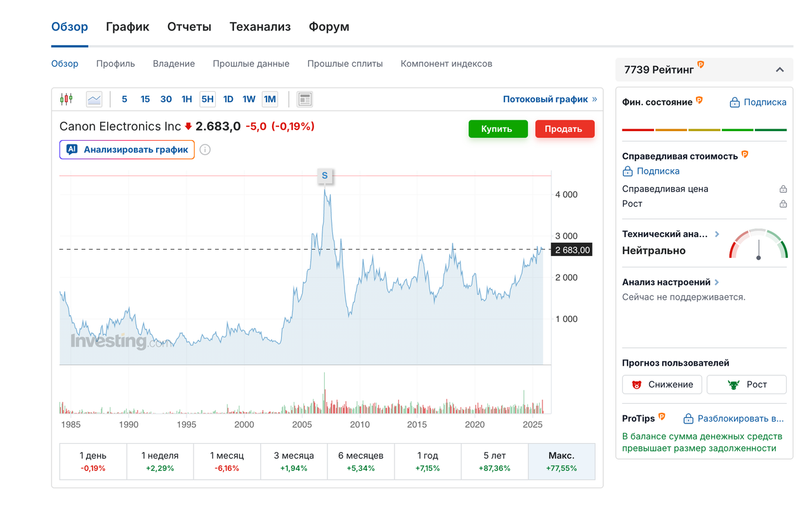
Task: Select the 5 minute interval
Action: coord(124,99)
